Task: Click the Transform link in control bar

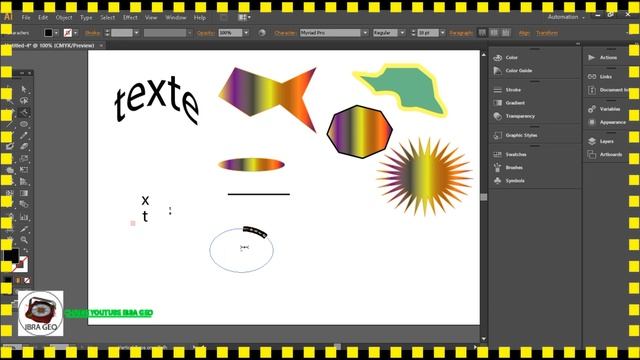Action: tap(547, 33)
